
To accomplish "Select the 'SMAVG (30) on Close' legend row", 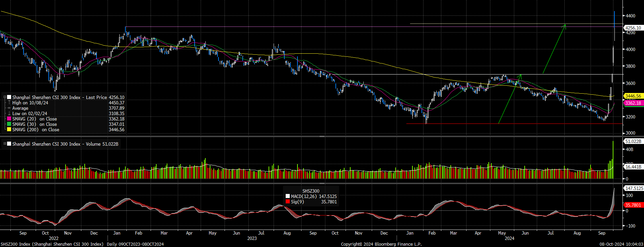I will (x=66, y=124).
